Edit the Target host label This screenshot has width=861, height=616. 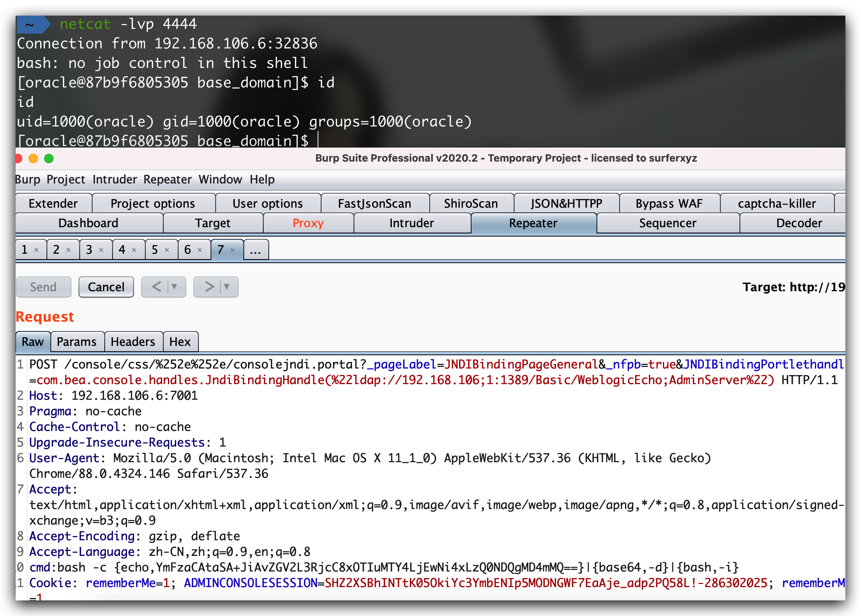coord(794,287)
